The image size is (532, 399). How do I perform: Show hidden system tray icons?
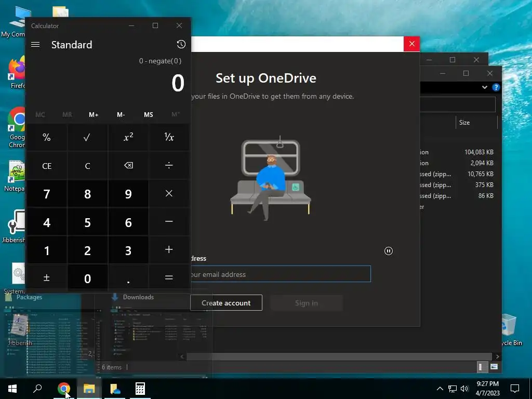440,389
